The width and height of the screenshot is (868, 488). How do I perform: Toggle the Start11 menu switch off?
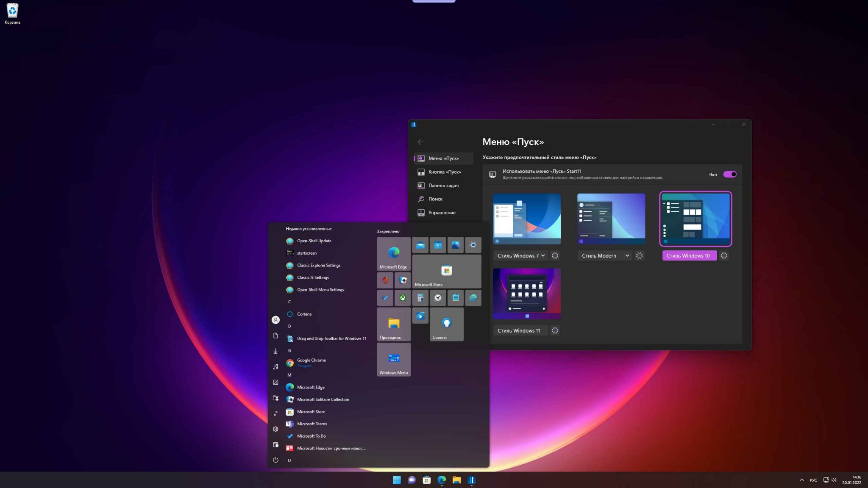[730, 174]
